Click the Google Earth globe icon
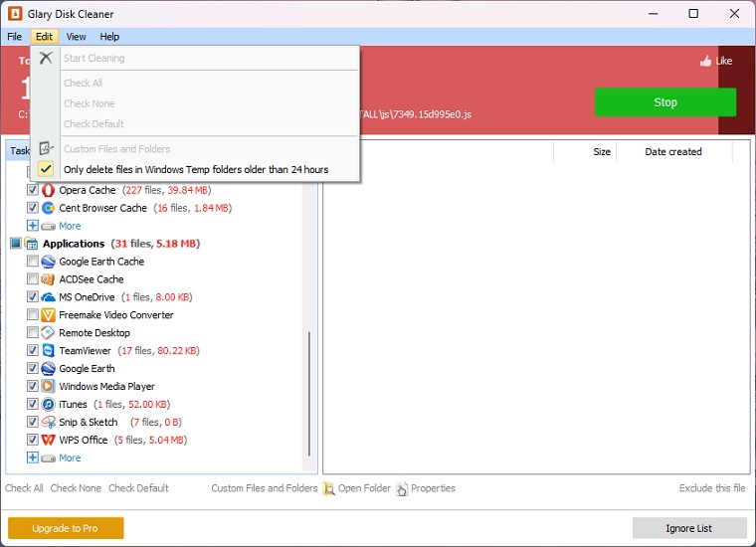The height and width of the screenshot is (547, 756). tap(48, 368)
